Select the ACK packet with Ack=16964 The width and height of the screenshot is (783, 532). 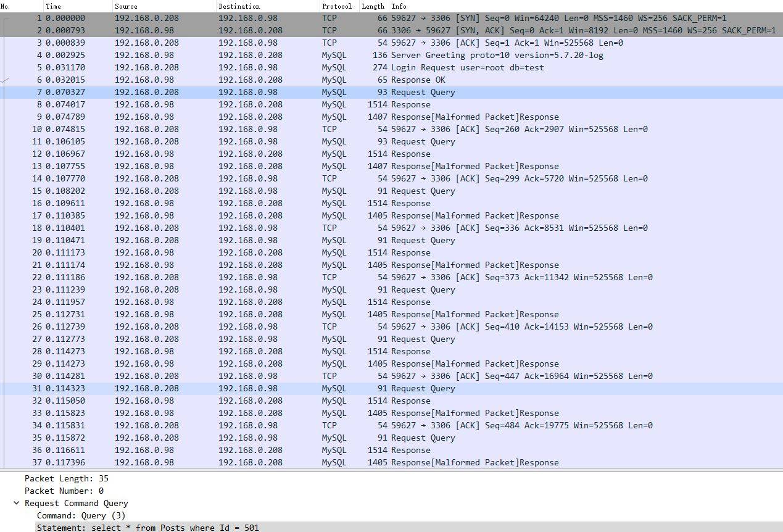[391, 376]
